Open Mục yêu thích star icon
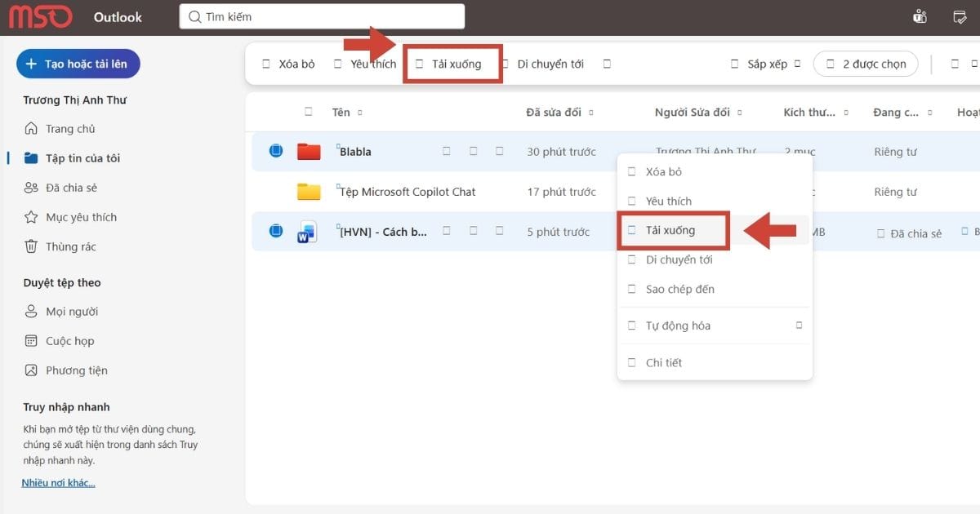The width and height of the screenshot is (980, 514). point(31,217)
